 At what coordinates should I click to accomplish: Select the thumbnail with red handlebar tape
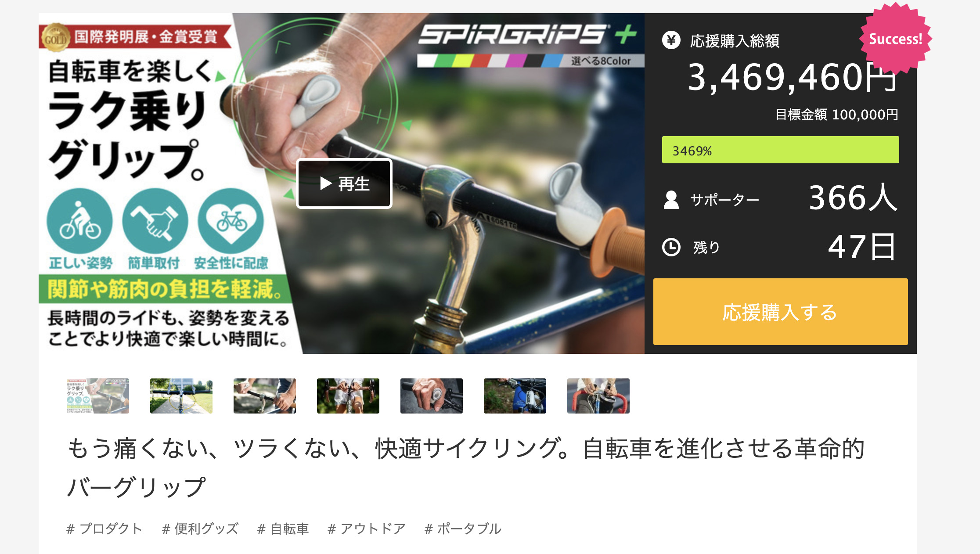pyautogui.click(x=598, y=396)
